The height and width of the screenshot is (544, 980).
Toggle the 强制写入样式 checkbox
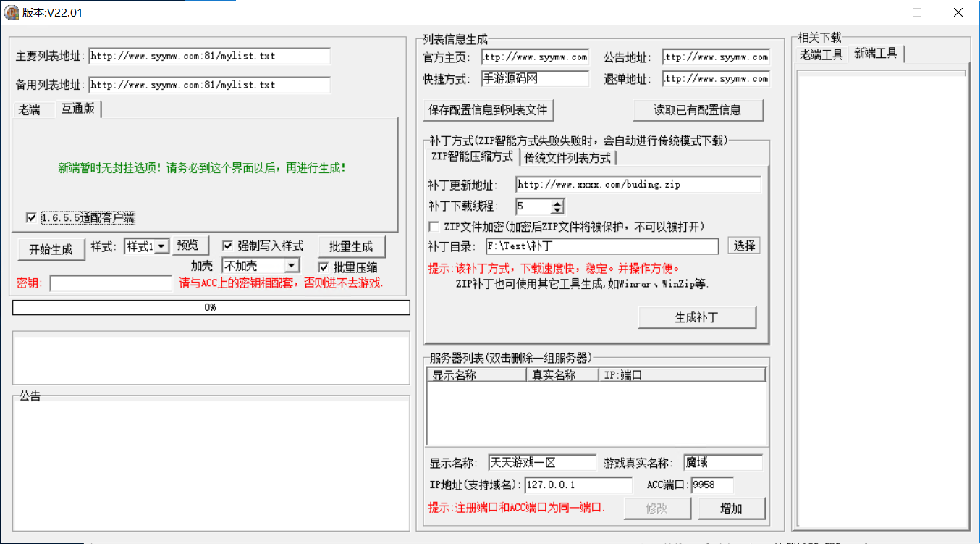coord(227,246)
